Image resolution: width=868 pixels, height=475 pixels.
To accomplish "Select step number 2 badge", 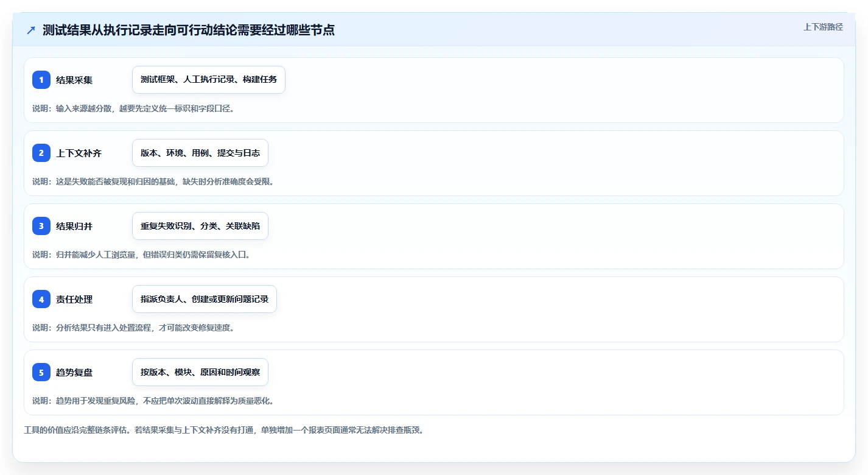I will pyautogui.click(x=41, y=153).
